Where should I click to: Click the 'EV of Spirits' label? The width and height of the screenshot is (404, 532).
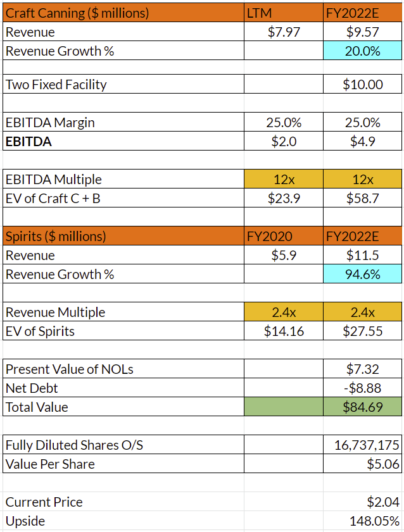[x=40, y=331]
